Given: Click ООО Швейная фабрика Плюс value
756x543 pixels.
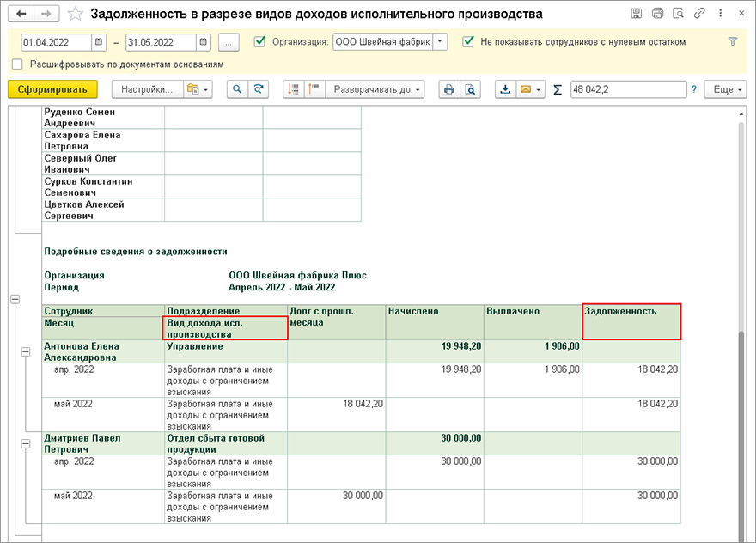Looking at the screenshot, I should click(297, 275).
